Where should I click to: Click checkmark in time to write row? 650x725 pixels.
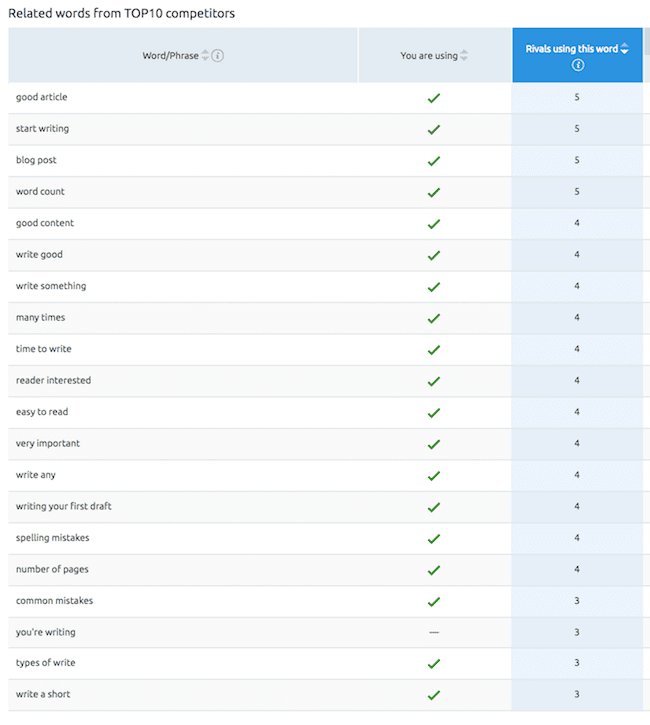[434, 350]
